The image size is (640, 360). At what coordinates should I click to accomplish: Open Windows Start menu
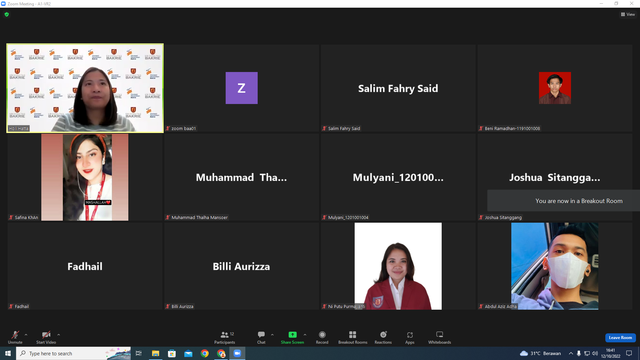[x=8, y=353]
